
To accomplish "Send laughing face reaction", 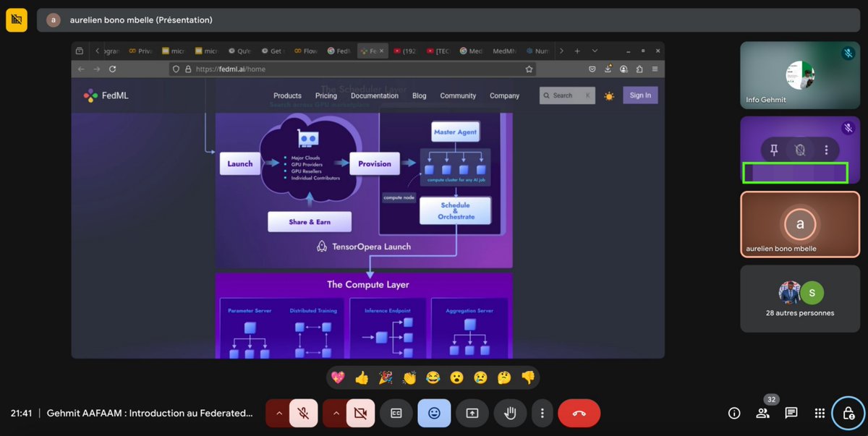I will coord(433,377).
